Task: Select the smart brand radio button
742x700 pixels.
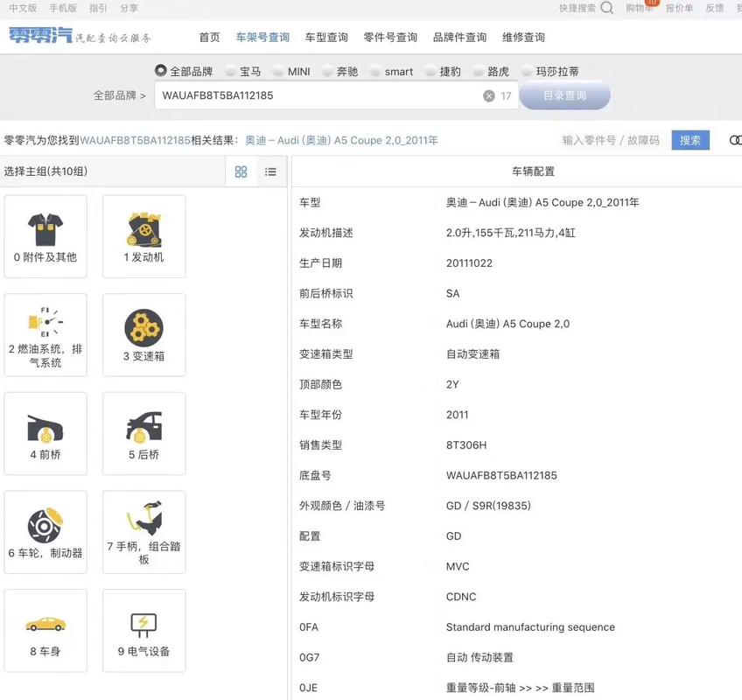Action: tap(375, 72)
